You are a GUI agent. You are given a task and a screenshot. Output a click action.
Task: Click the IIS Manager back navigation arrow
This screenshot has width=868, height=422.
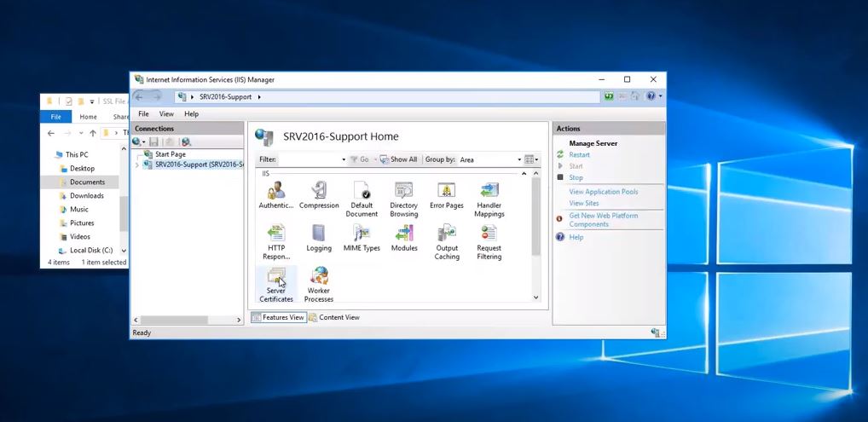pyautogui.click(x=139, y=97)
